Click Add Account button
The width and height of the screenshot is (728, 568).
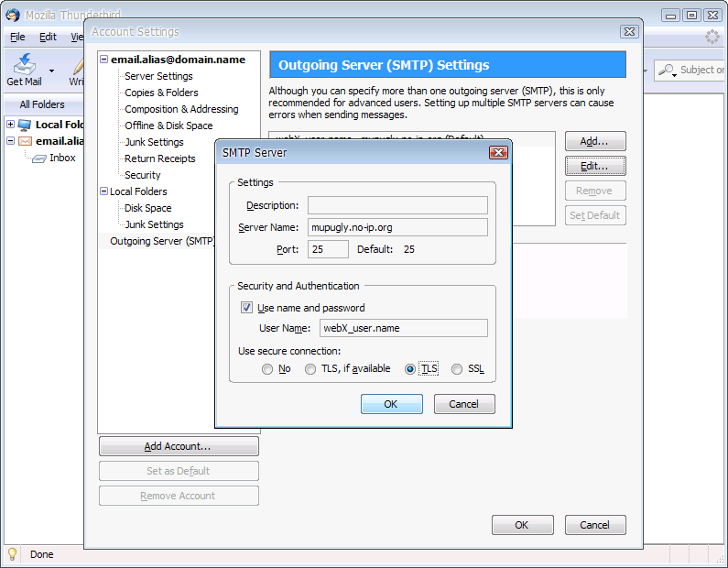coord(179,446)
